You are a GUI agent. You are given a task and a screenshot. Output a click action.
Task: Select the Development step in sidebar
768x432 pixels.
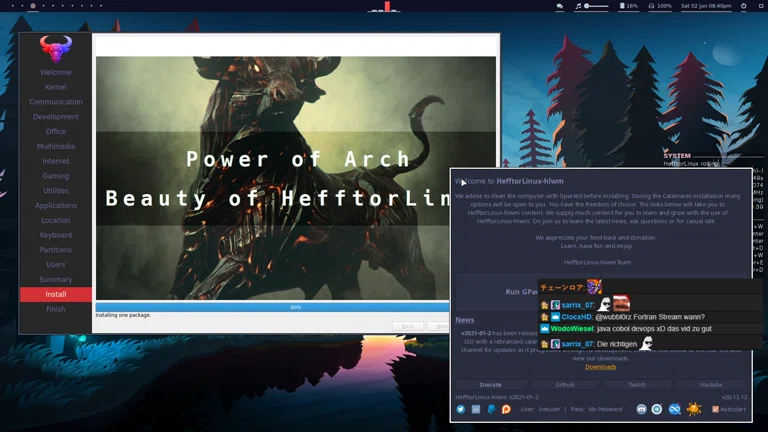(x=56, y=117)
